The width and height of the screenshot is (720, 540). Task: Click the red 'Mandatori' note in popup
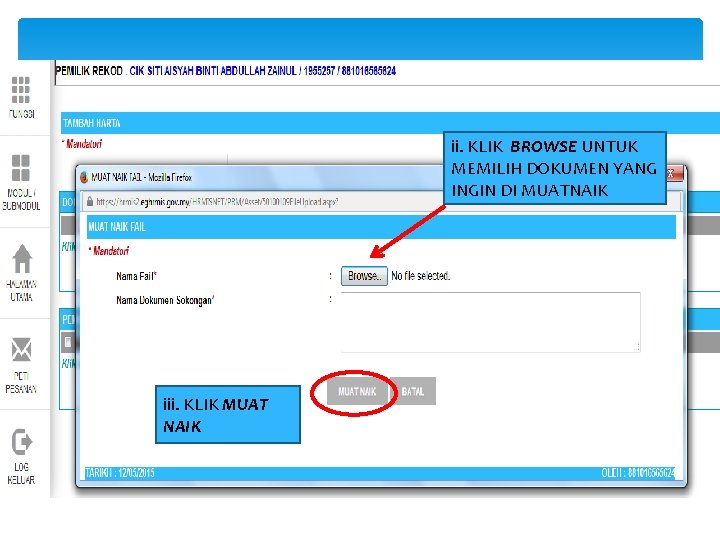coord(109,251)
